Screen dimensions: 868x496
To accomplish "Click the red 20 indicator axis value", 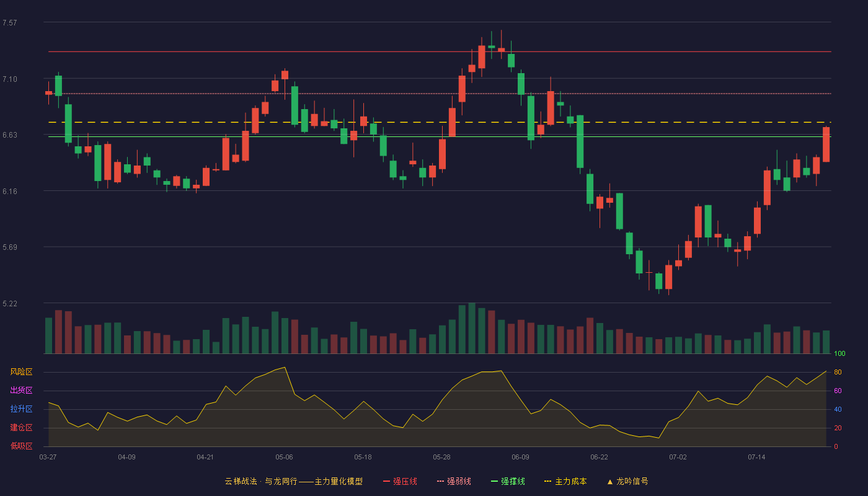I will [838, 428].
